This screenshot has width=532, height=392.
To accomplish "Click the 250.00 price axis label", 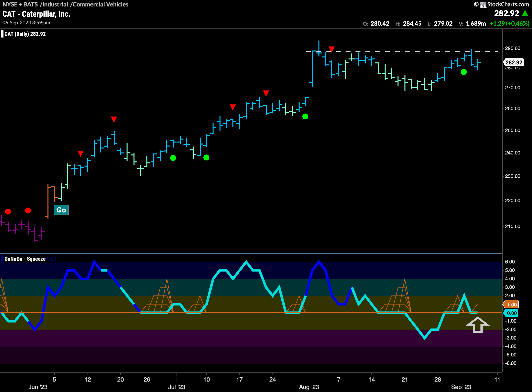I will click(513, 130).
